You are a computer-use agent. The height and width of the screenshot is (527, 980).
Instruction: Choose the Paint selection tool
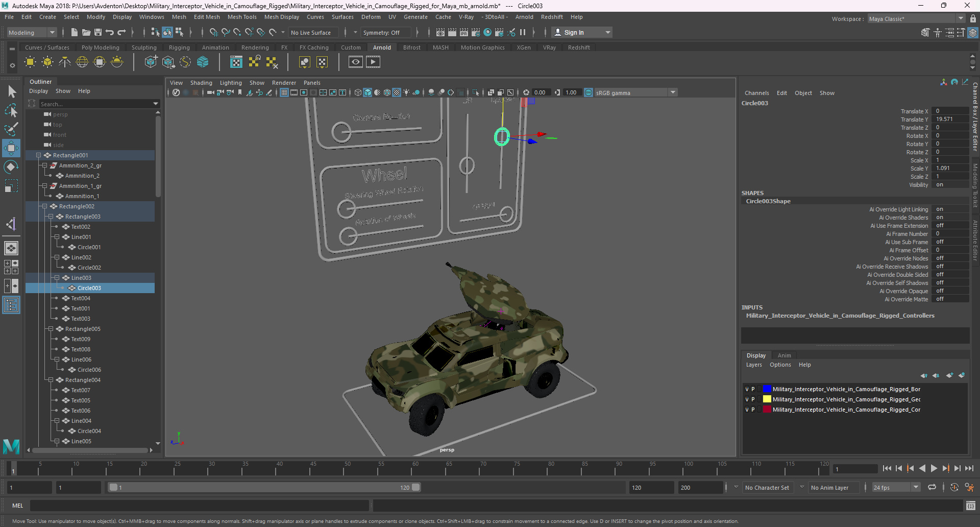(11, 129)
